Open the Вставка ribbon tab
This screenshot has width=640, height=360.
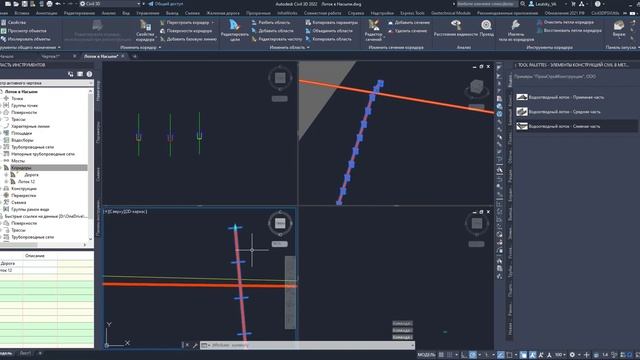pos(22,13)
